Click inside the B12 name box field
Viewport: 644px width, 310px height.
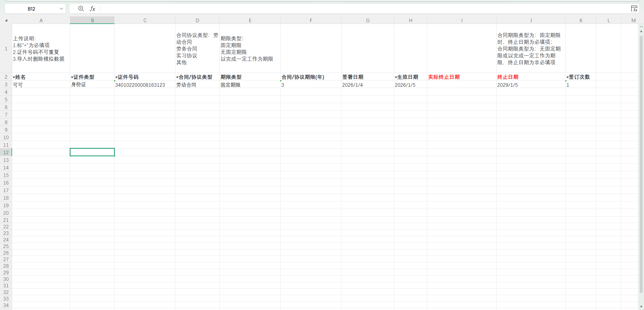[31, 9]
